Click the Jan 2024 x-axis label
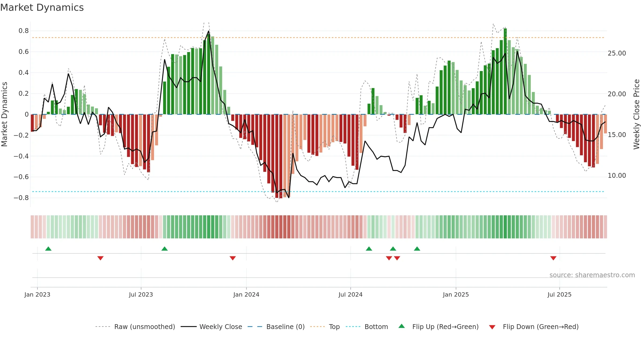The height and width of the screenshot is (362, 644). (x=246, y=294)
